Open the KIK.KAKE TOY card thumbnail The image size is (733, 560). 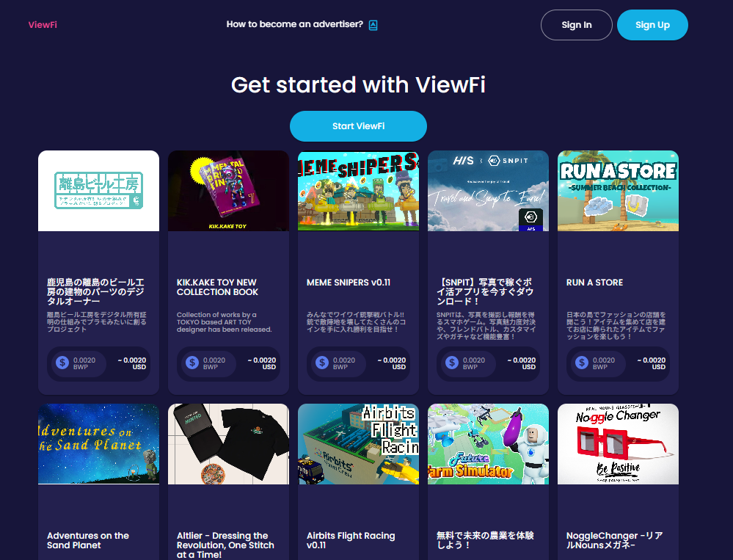coord(229,191)
